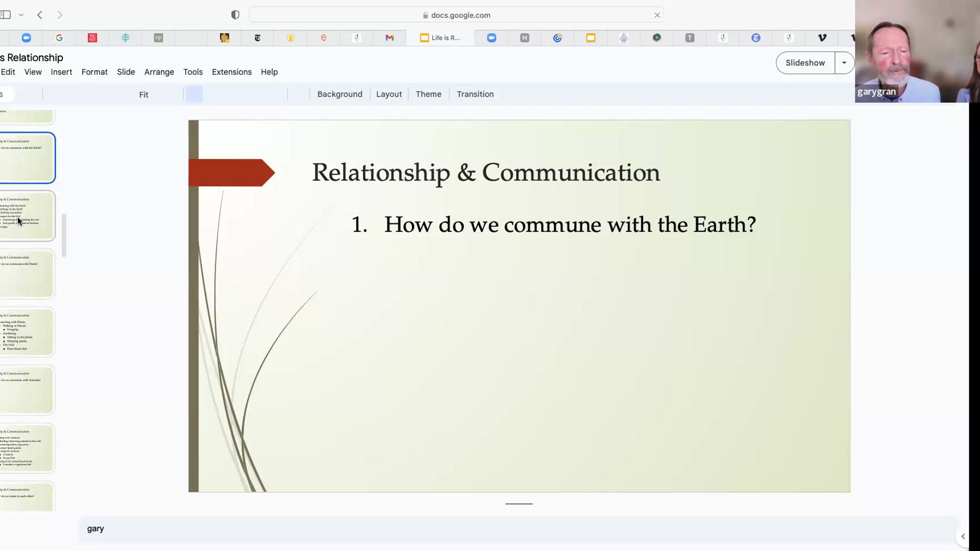The image size is (980, 551).
Task: Open the New York Times tab
Action: click(258, 38)
